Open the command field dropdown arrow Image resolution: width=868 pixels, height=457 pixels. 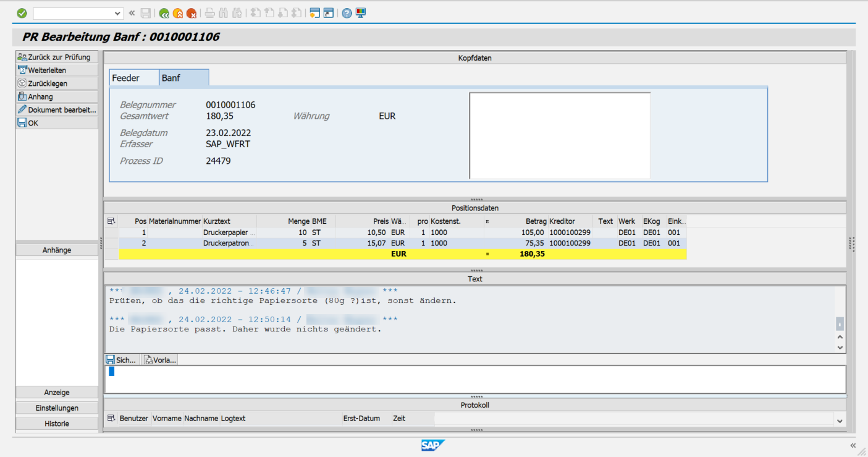pos(117,12)
